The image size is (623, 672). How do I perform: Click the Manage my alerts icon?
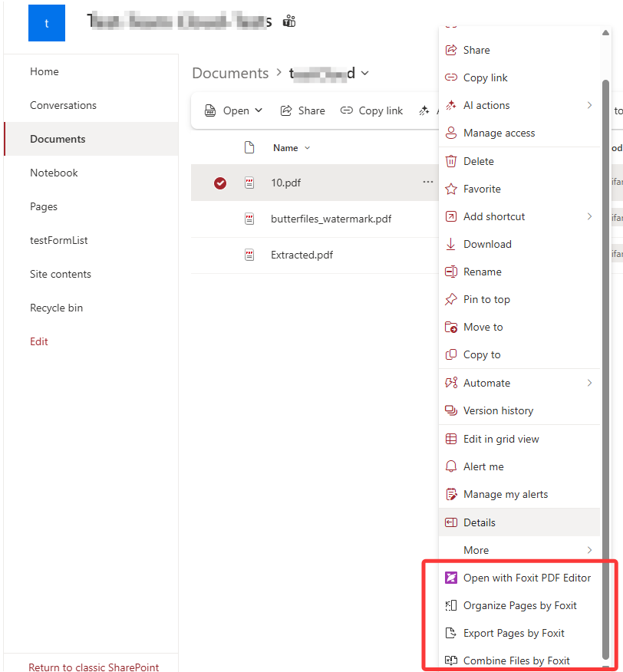450,494
